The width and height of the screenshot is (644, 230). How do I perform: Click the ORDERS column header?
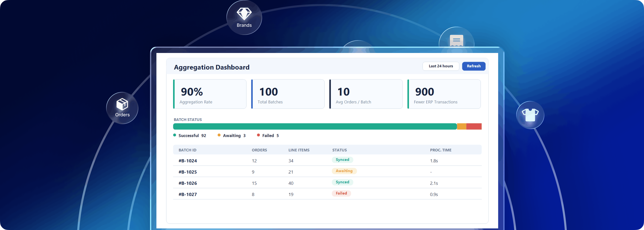click(259, 150)
